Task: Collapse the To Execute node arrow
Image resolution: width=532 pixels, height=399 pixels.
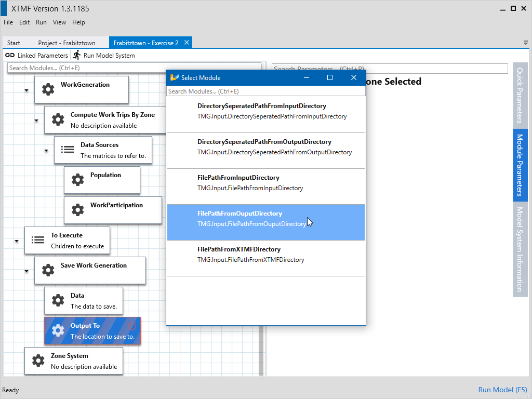Action: pyautogui.click(x=17, y=241)
